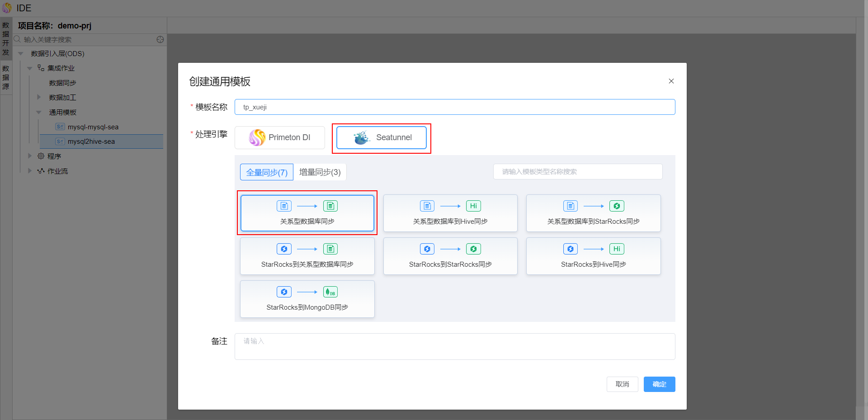This screenshot has height=420, width=868.
Task: Open mysql2hive-sea template in tree
Action: tap(91, 142)
